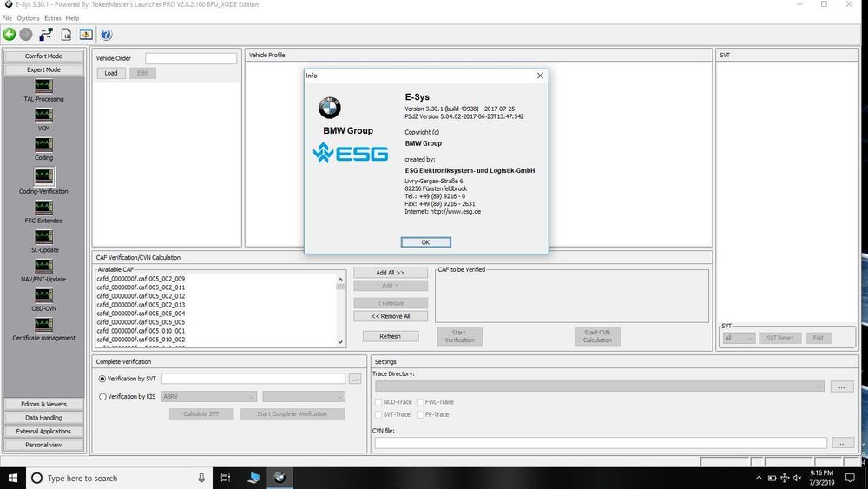Select Verification by SVT radio button
Viewport: 868px width, 489px height.
coord(102,379)
